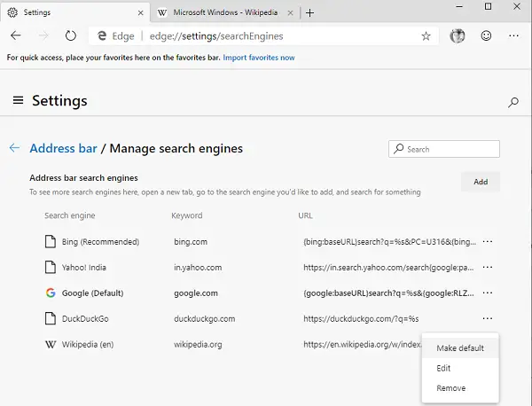Open the Settings hamburger menu

(18, 100)
